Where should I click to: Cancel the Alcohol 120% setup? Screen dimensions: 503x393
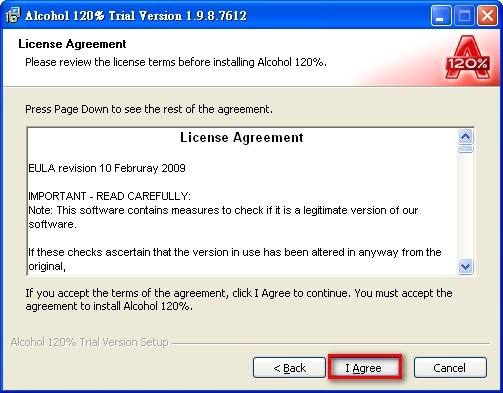click(x=450, y=368)
